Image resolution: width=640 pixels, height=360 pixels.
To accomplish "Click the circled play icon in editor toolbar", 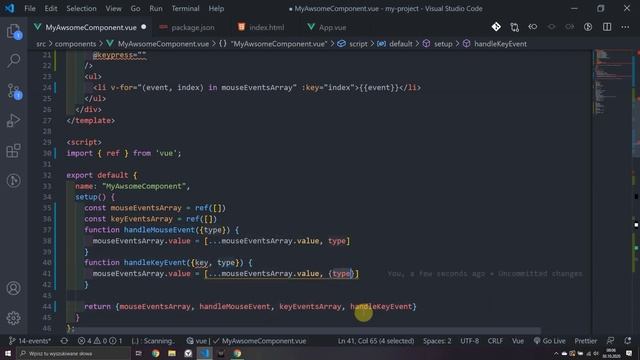I will 588,27.
